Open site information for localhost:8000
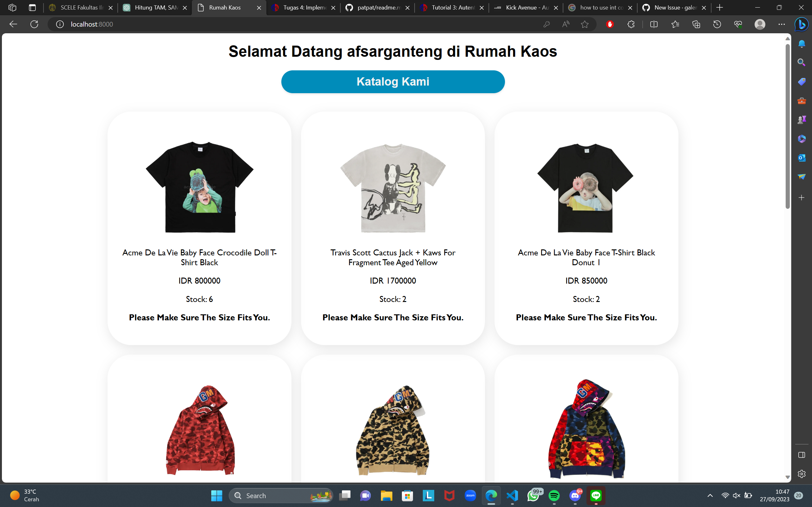This screenshot has height=507, width=812. (x=59, y=24)
